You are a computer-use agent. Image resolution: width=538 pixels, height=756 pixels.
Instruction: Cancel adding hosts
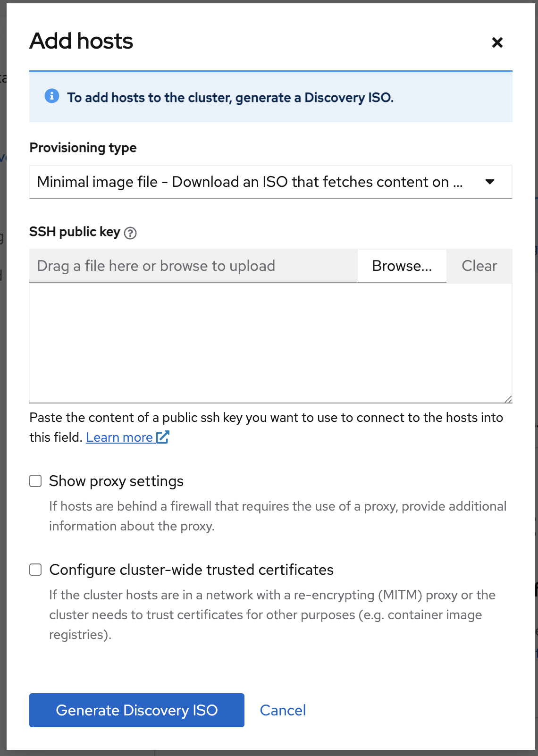pyautogui.click(x=283, y=710)
